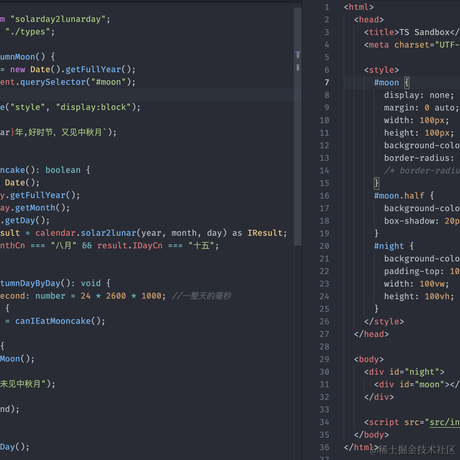460x460 pixels.
Task: Click the querySelector method call
Action: [x=53, y=82]
